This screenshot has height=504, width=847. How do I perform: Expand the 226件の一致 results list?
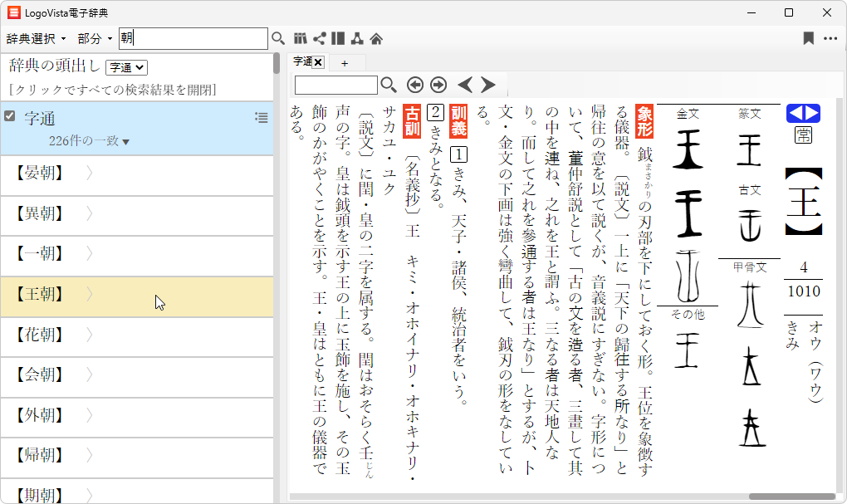pyautogui.click(x=89, y=141)
